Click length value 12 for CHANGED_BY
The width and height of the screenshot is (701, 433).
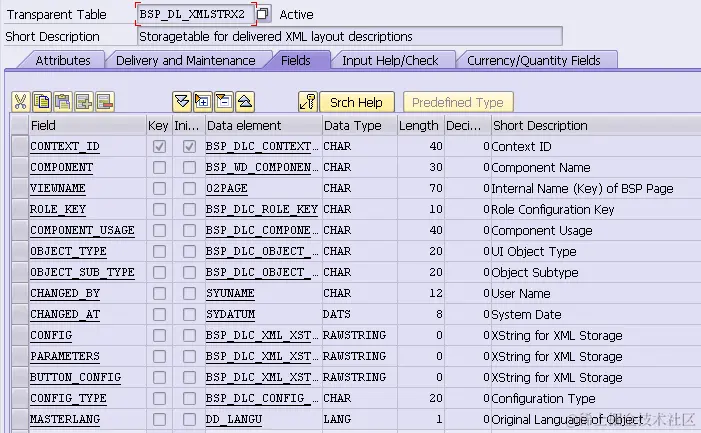pos(436,294)
